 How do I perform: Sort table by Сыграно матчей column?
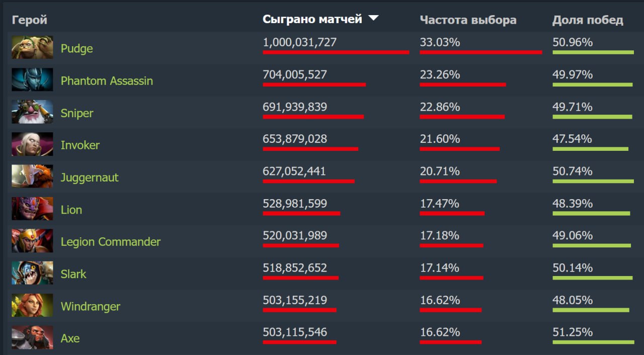(312, 20)
